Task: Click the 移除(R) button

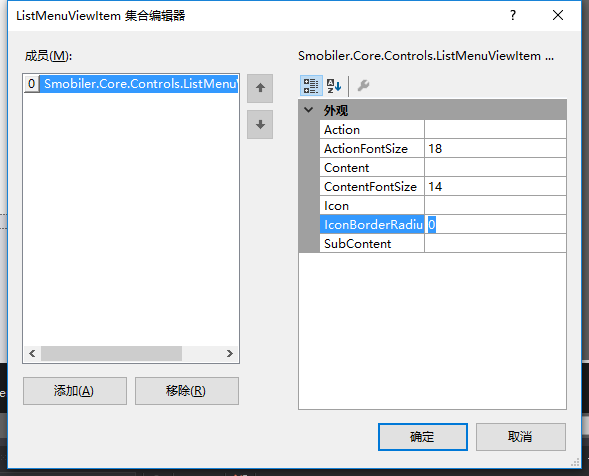Action: pos(187,391)
